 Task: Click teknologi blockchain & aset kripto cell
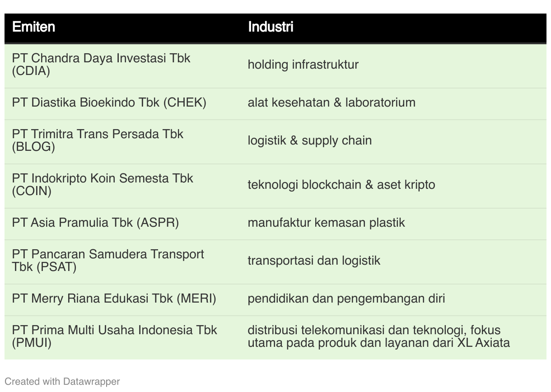pos(341,185)
